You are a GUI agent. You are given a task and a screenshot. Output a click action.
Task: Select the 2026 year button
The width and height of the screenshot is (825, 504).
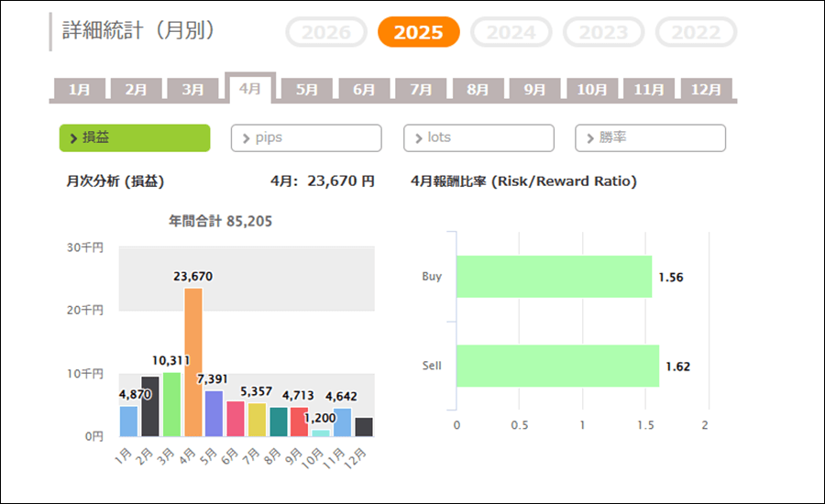(x=326, y=33)
